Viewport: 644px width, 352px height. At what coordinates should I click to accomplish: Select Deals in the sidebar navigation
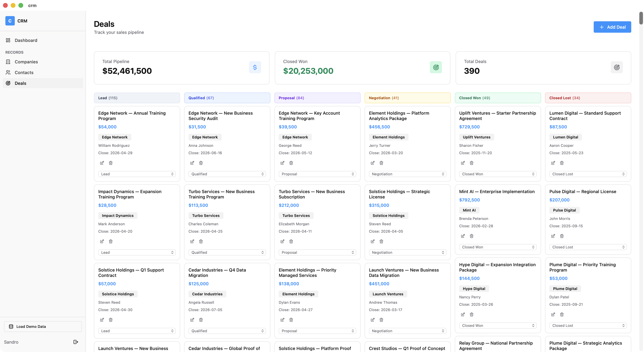point(20,83)
